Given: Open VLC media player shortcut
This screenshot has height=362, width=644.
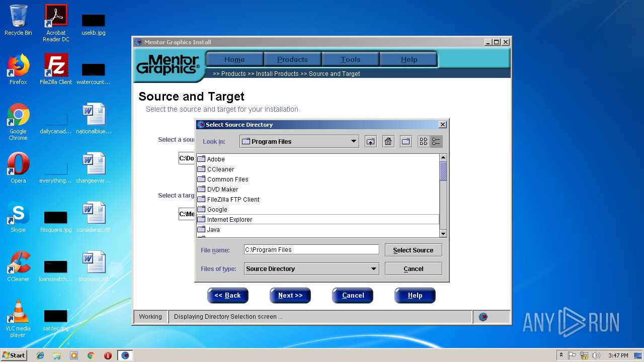Looking at the screenshot, I should tap(18, 319).
